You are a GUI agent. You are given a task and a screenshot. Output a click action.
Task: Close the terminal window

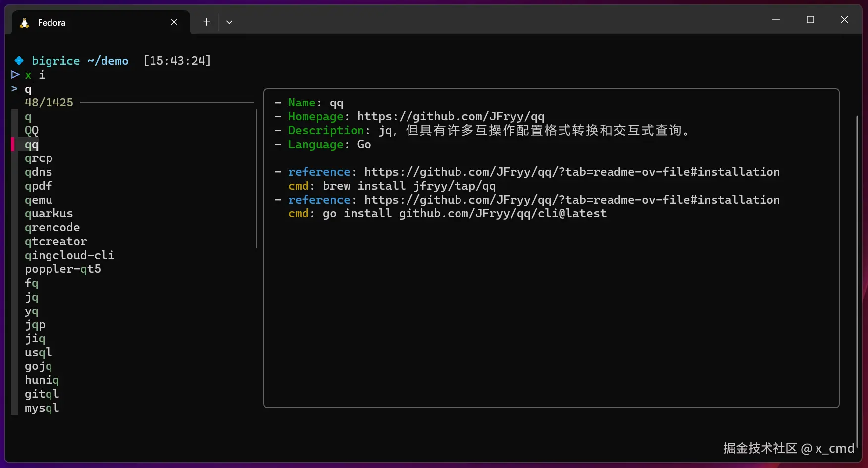tap(844, 20)
